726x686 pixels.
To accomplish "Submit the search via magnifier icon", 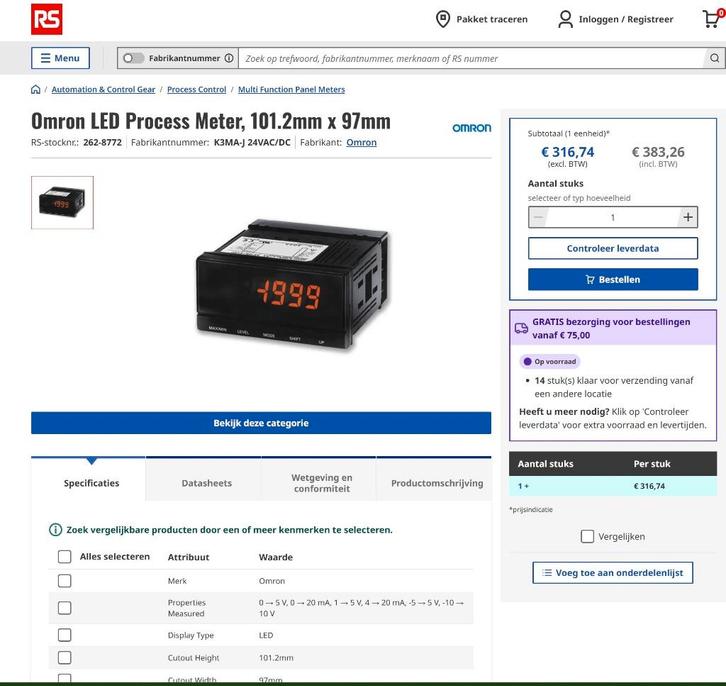I will point(714,58).
